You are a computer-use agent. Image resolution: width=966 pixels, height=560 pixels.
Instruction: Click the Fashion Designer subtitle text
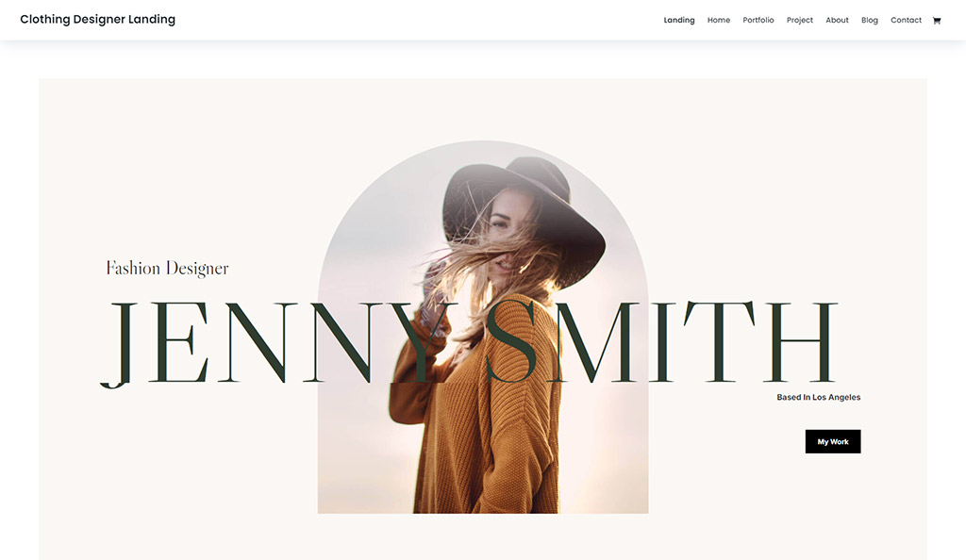(x=167, y=269)
